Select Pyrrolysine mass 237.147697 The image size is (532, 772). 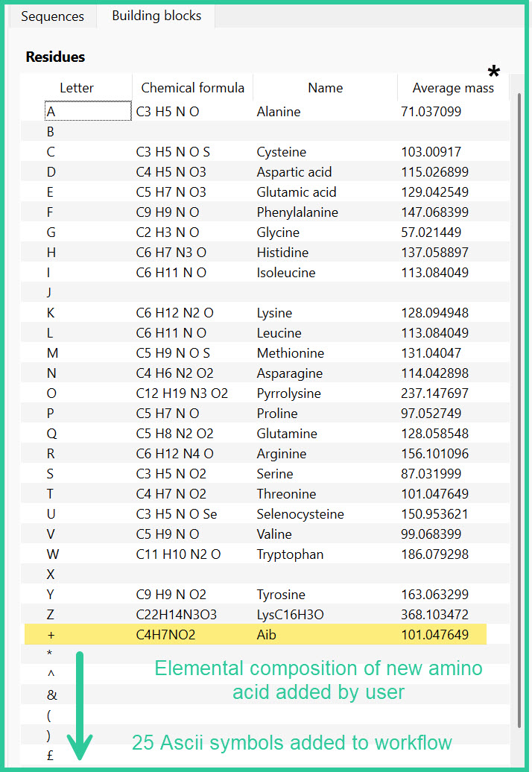(x=434, y=393)
